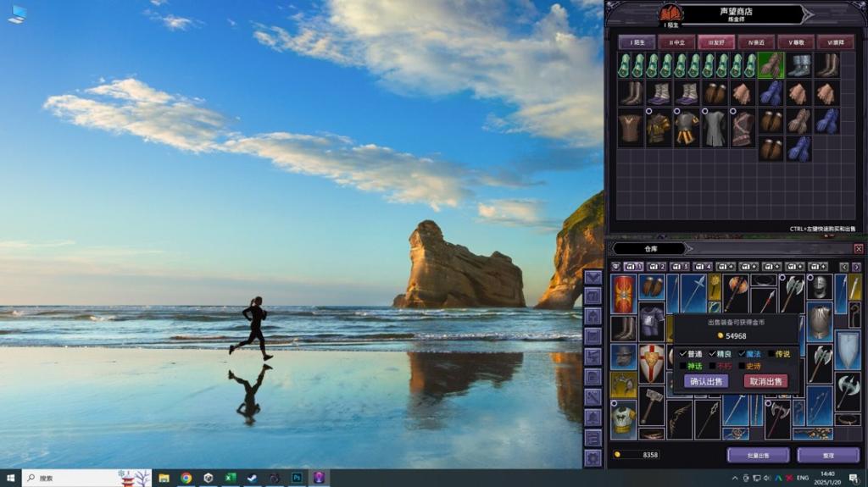The height and width of the screenshot is (487, 868).
Task: Select the brown V-neck tunic in the shop
Action: point(630,129)
